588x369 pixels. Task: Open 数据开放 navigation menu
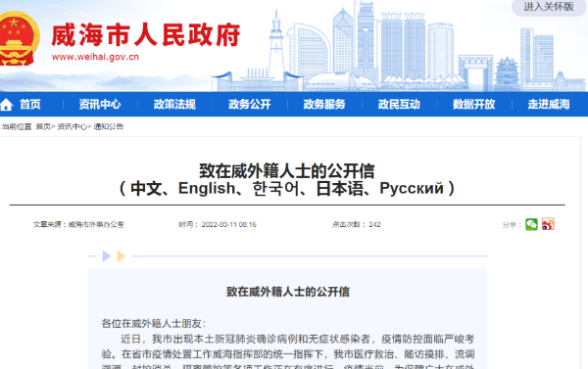pyautogui.click(x=474, y=104)
